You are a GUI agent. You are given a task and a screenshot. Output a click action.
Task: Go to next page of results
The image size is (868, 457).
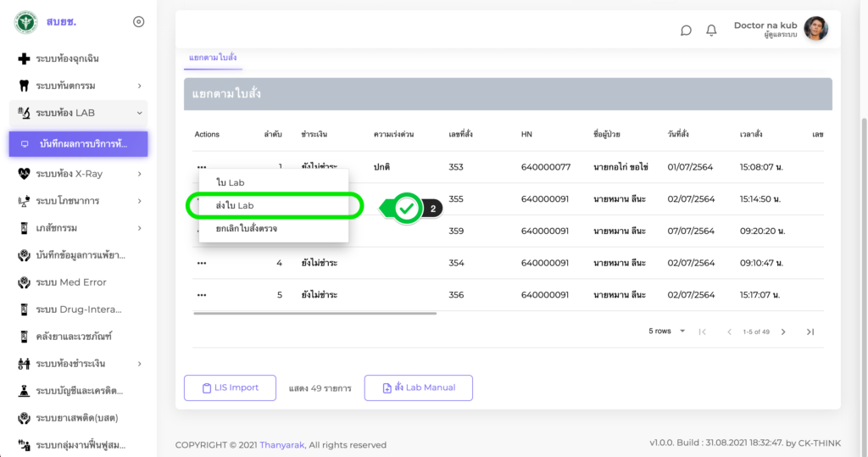click(783, 332)
